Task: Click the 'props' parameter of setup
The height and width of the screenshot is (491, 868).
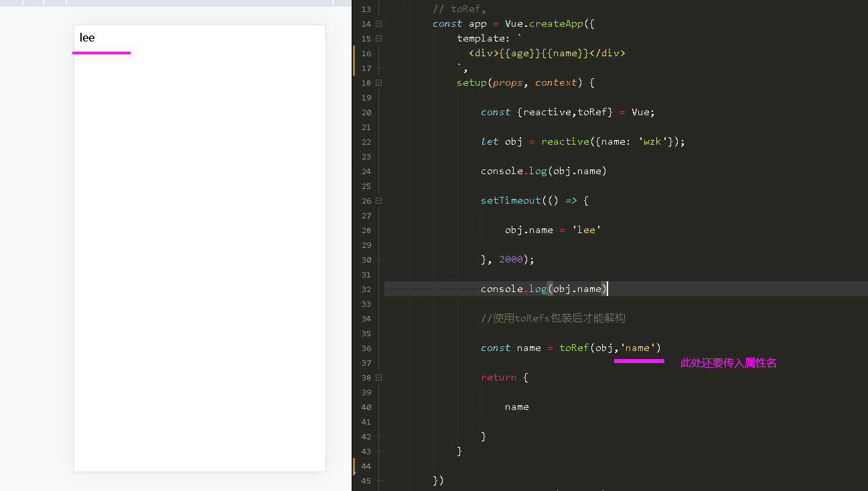Action: click(x=508, y=82)
